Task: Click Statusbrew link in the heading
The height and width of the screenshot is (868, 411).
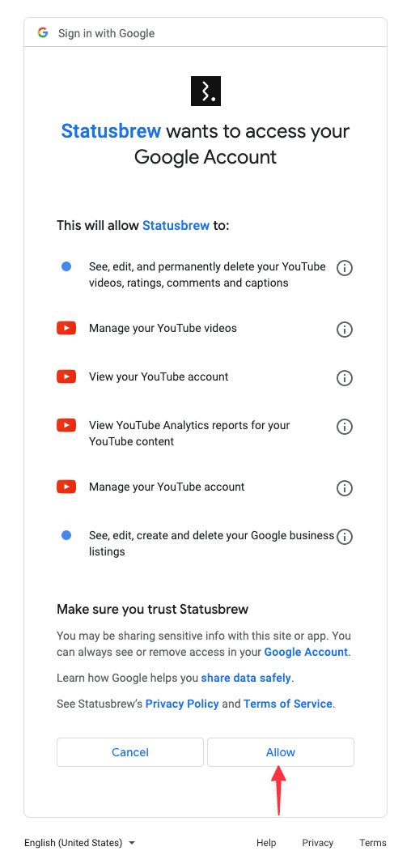Action: [111, 131]
